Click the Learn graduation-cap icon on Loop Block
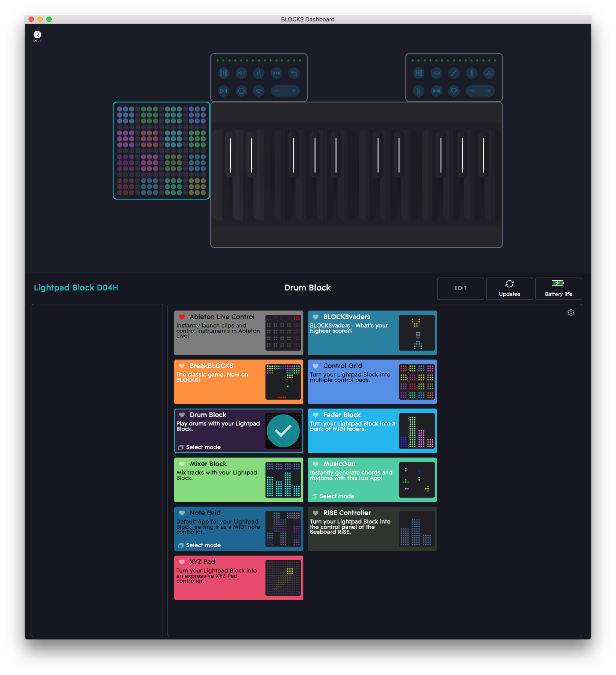 click(x=259, y=91)
